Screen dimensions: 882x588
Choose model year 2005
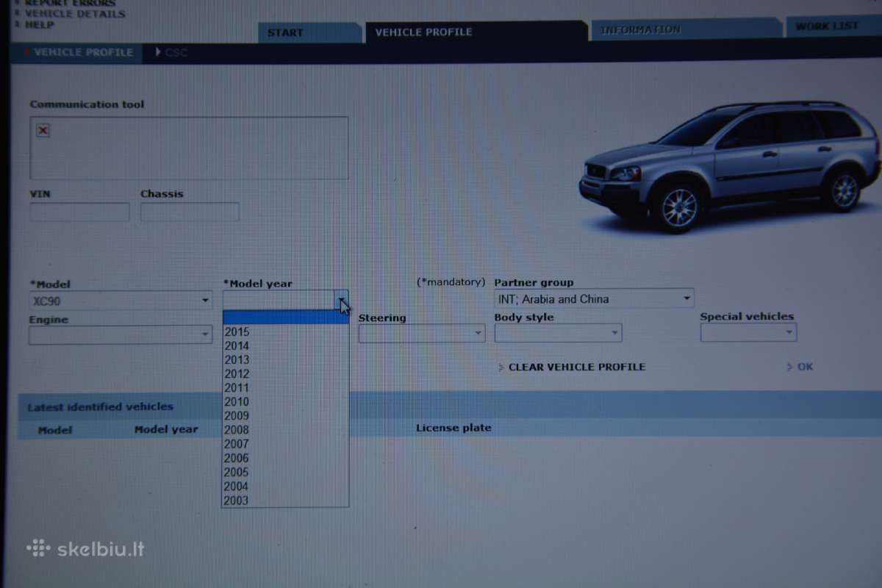click(x=285, y=473)
